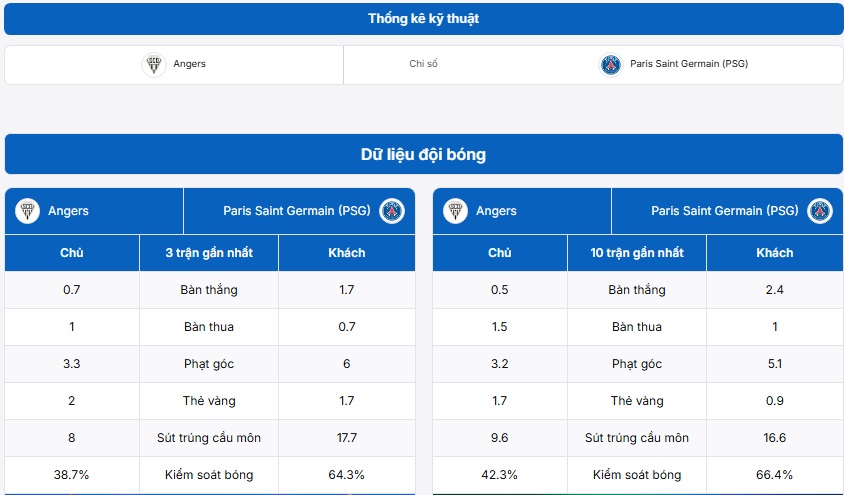The image size is (844, 495).
Task: Click the Bàn thắng row in the 3-match table
Action: [x=209, y=290]
